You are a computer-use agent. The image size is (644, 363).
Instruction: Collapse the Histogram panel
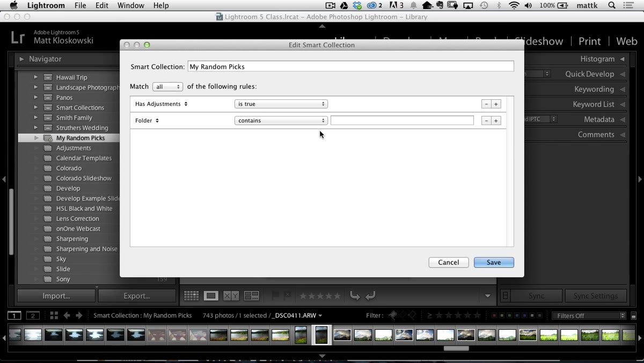pyautogui.click(x=622, y=59)
